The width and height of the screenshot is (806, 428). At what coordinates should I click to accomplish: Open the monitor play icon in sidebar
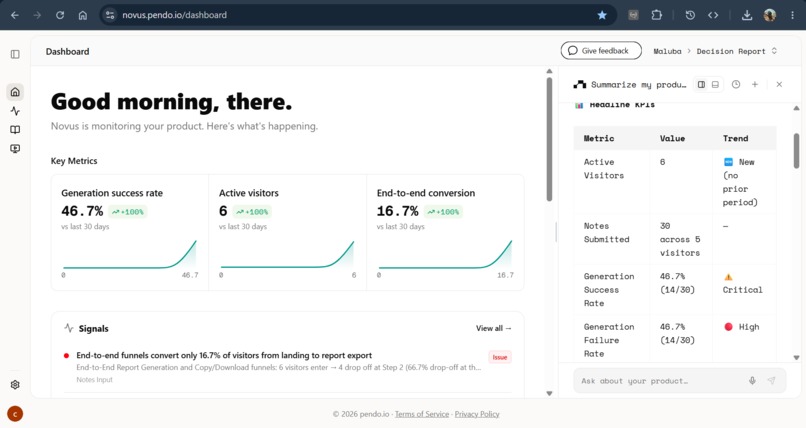15,148
